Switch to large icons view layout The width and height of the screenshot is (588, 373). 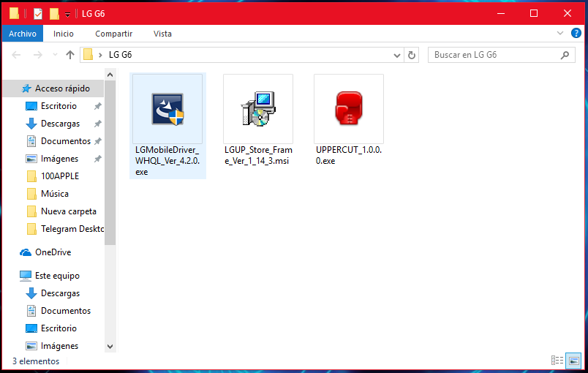point(573,360)
